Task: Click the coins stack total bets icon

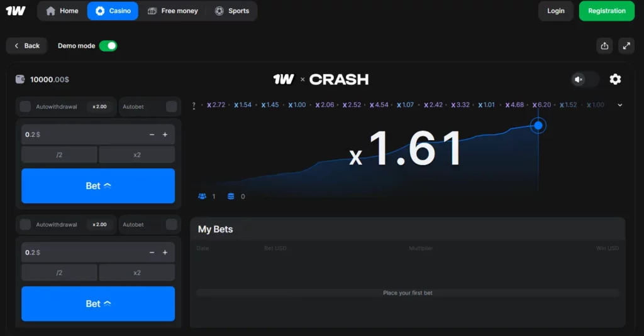Action: 231,197
